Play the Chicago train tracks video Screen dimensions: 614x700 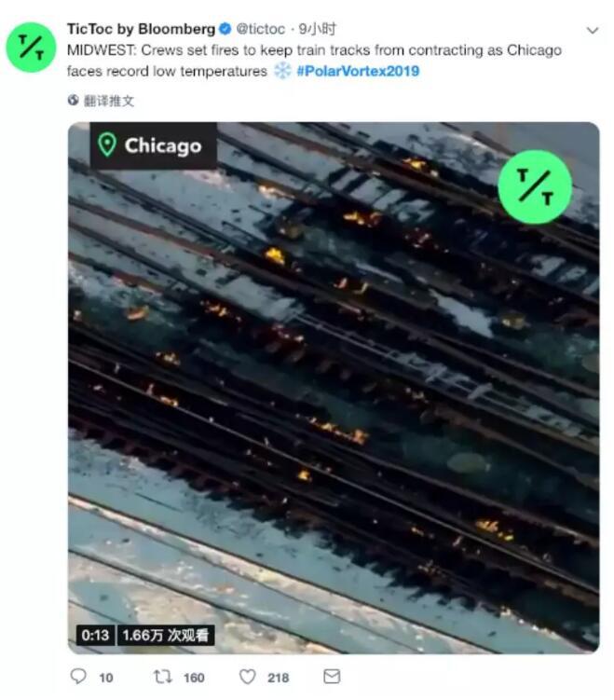click(334, 388)
